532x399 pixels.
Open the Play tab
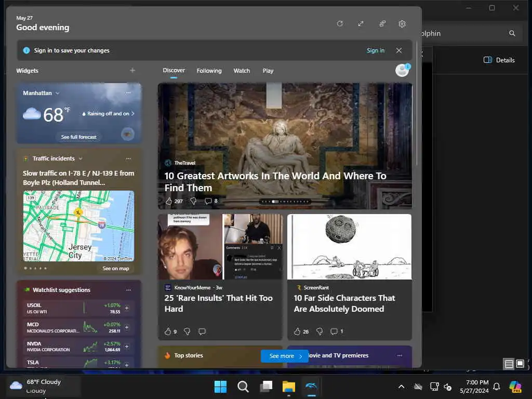point(268,71)
